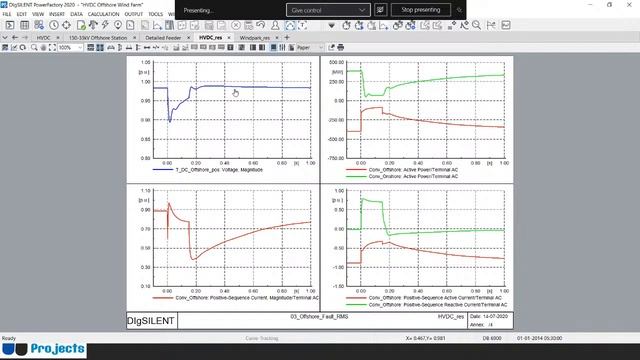The width and height of the screenshot is (640, 360).
Task: Click the undo arrow icon
Action: pos(261,25)
